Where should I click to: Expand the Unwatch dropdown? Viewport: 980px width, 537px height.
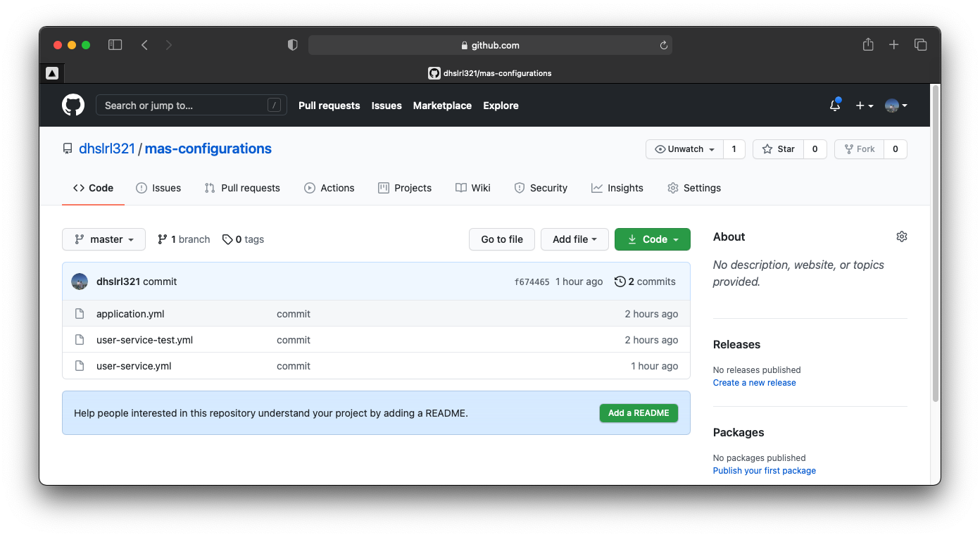684,149
